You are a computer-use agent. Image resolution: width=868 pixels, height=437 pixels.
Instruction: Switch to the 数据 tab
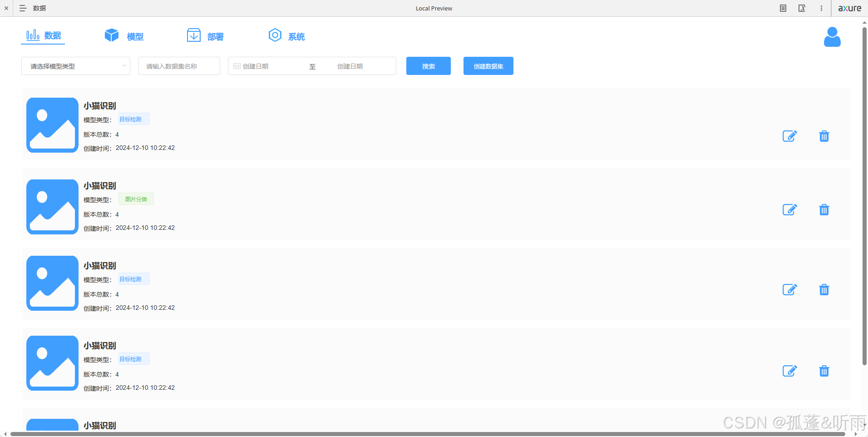pyautogui.click(x=43, y=35)
